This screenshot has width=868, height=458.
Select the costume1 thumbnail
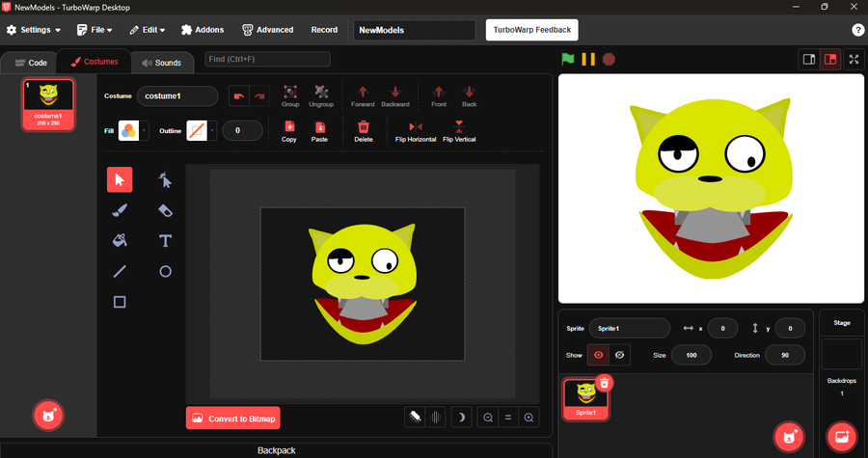click(49, 104)
